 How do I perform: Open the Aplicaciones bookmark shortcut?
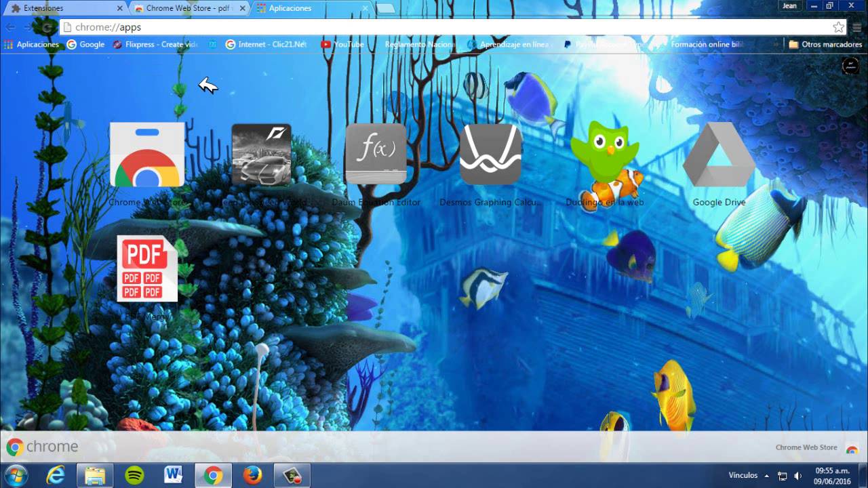coord(31,44)
